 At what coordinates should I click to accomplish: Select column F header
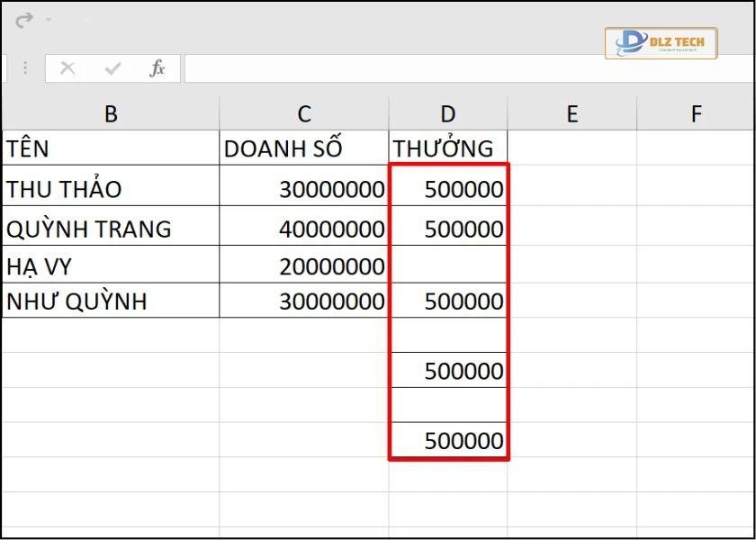click(x=696, y=113)
